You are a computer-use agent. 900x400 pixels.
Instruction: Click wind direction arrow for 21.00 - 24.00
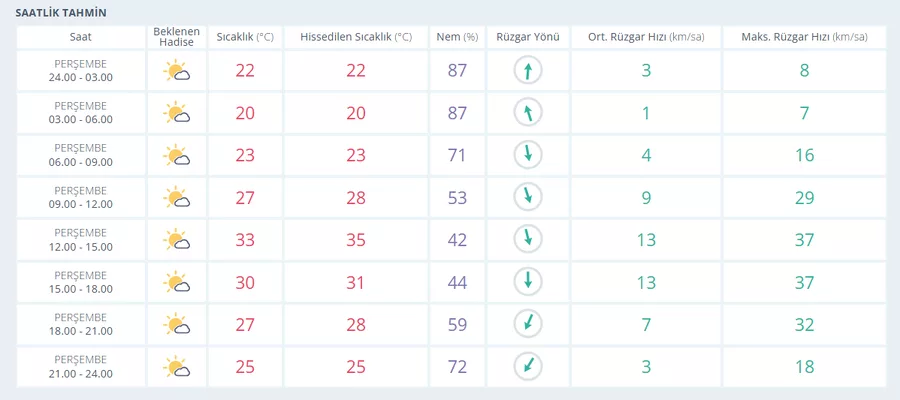528,366
